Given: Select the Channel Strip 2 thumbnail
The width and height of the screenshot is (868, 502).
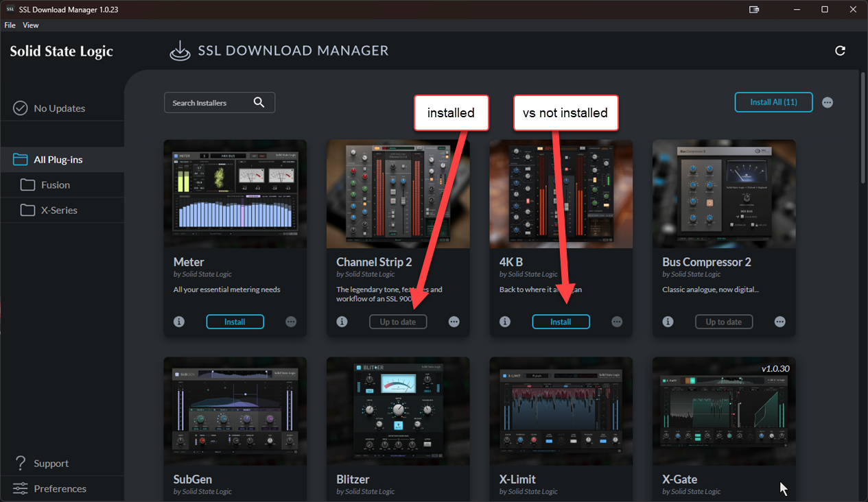Looking at the screenshot, I should click(x=398, y=194).
